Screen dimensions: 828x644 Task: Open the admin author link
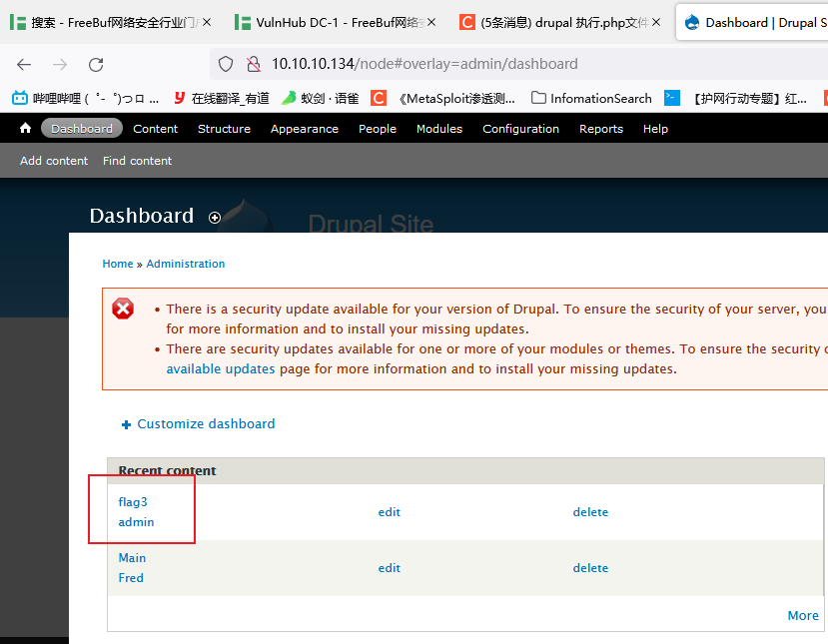(136, 522)
